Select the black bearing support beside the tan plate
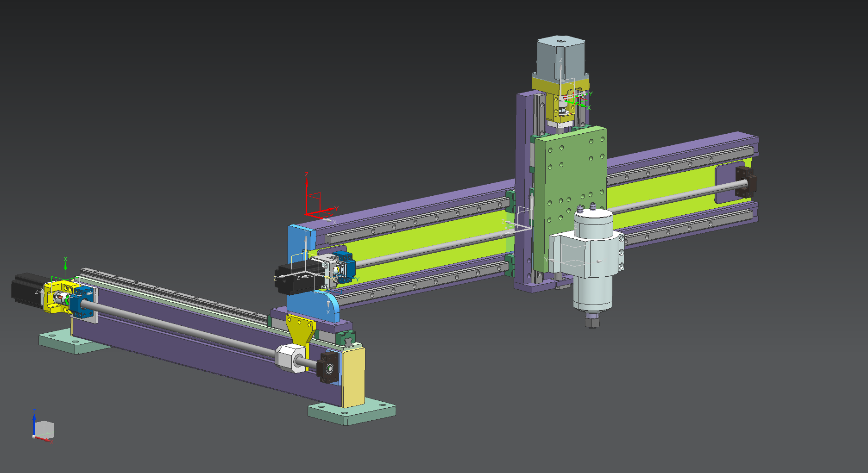Viewport: 868px width, 473px height. click(329, 368)
